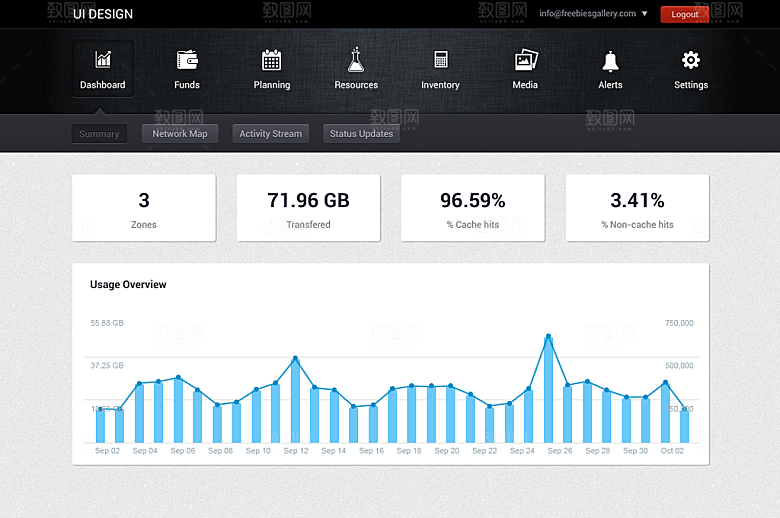780x518 pixels.
Task: Click the Sep 06 date label
Action: pyautogui.click(x=183, y=451)
